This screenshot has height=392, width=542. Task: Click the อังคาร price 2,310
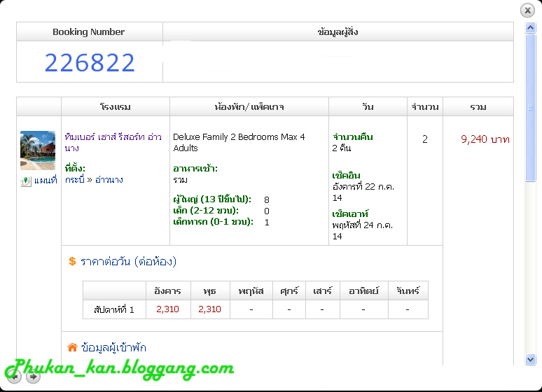point(167,309)
